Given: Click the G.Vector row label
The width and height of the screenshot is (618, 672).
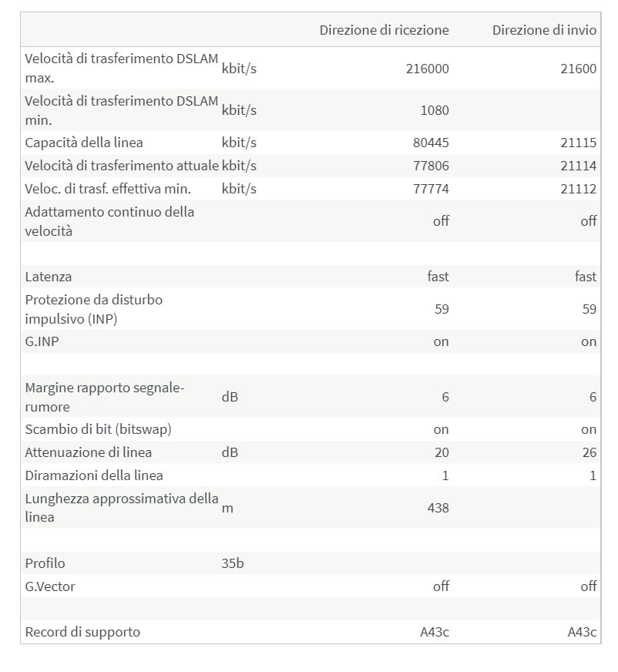Looking at the screenshot, I should (50, 586).
